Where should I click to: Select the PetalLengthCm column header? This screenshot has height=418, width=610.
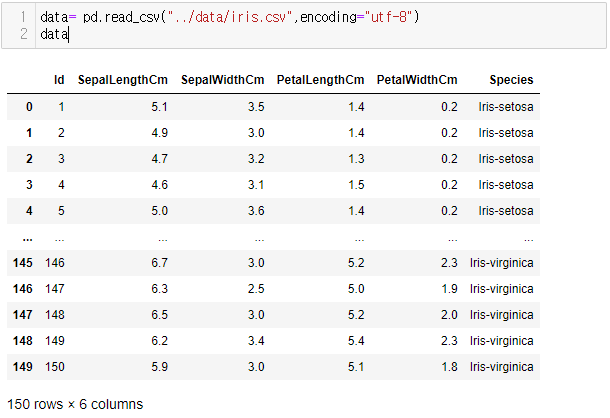(321, 80)
